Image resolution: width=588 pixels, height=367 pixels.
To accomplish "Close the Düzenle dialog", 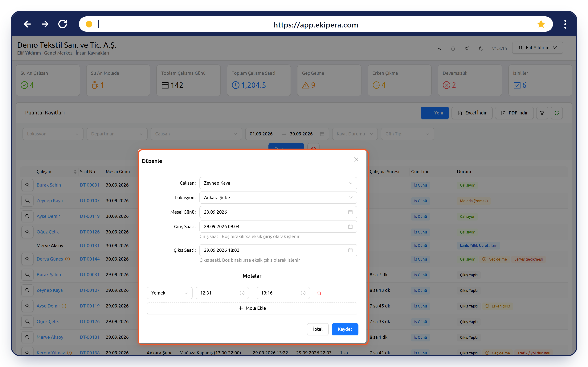I will pyautogui.click(x=356, y=159).
